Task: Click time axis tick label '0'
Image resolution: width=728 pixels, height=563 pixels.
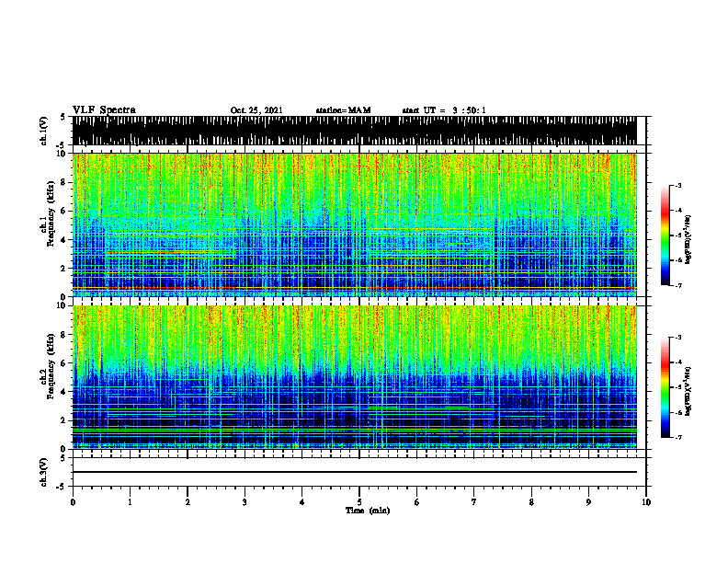Action: coord(73,502)
